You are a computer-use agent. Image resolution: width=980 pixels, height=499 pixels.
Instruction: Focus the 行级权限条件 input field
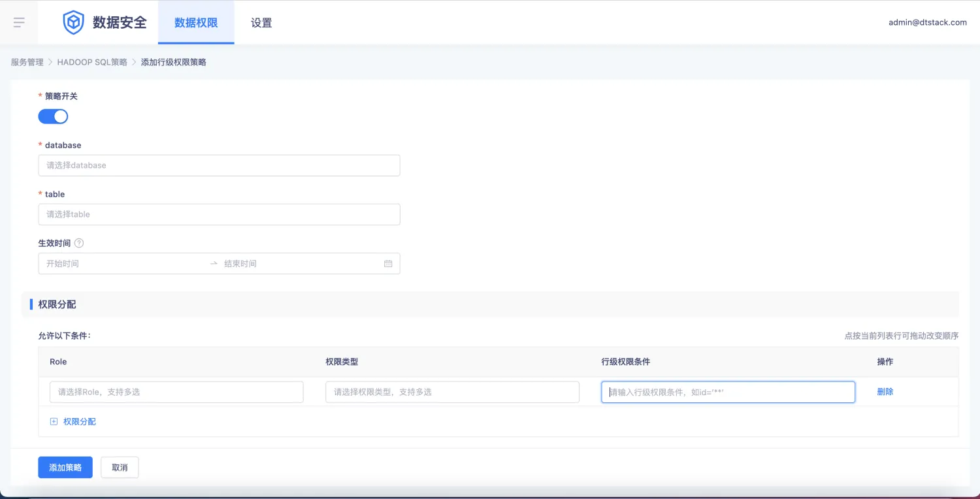pos(728,392)
